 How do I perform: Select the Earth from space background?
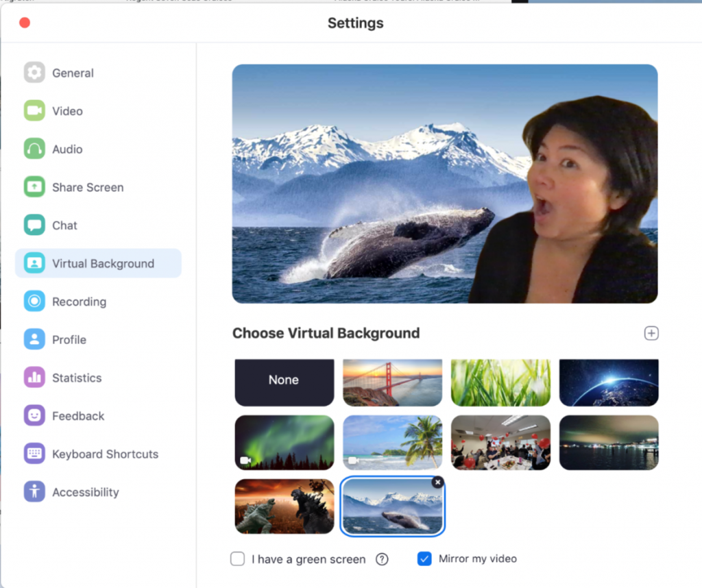pos(609,382)
